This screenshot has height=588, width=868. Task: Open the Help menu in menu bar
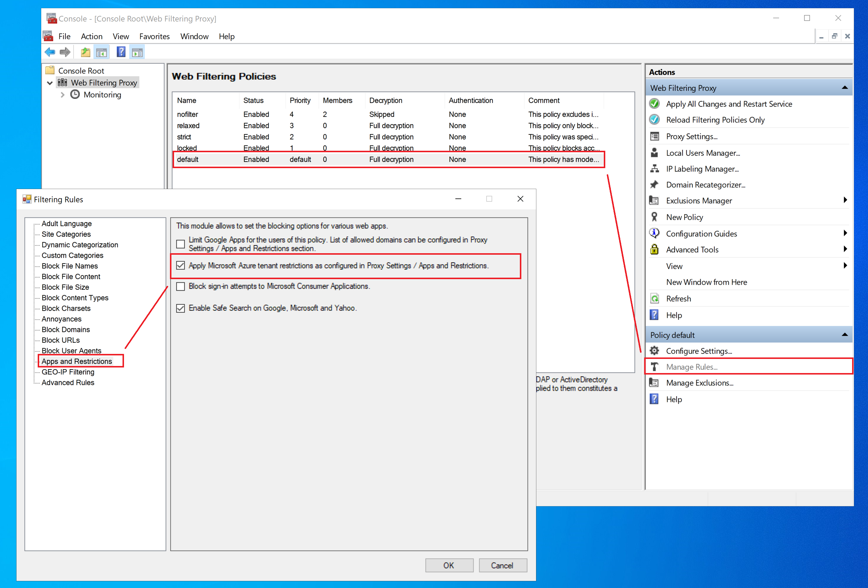[226, 36]
